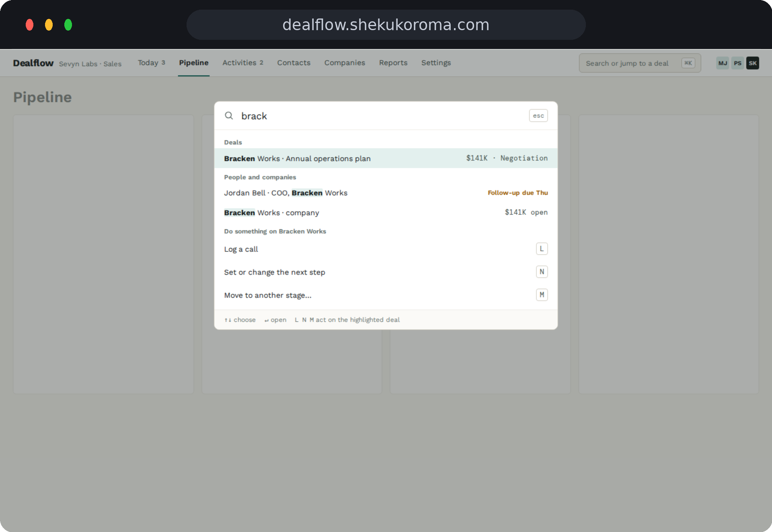Click the red window close dot

29,25
